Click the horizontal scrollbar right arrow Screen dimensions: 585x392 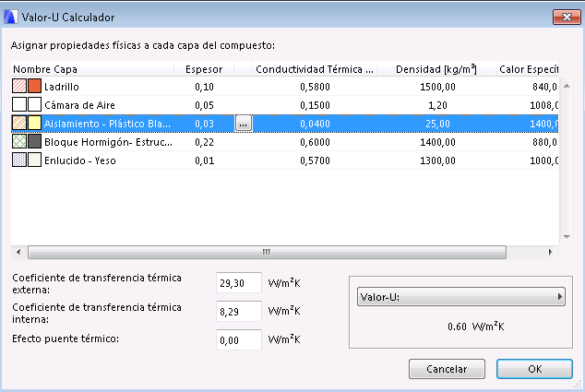(x=551, y=252)
